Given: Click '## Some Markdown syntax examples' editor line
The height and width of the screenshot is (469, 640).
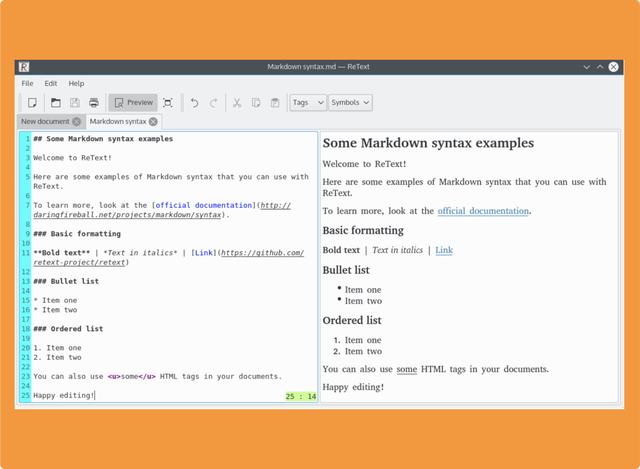Looking at the screenshot, I should 103,139.
